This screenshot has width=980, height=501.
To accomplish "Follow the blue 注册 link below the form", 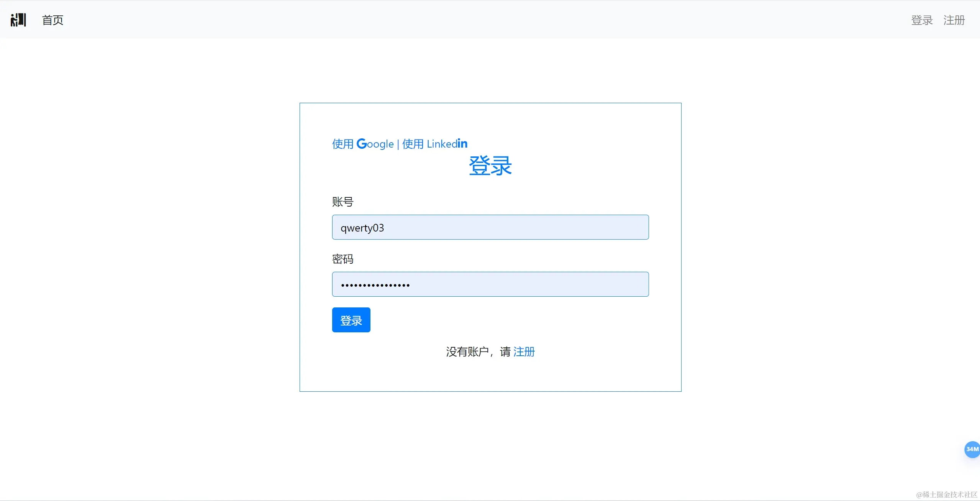I will click(524, 352).
